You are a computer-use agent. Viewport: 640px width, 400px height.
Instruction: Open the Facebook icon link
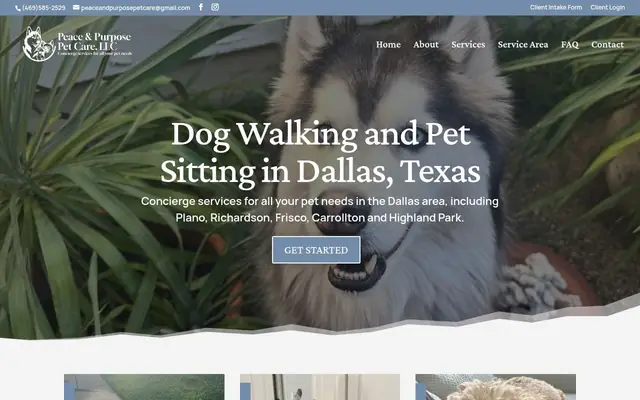pyautogui.click(x=201, y=7)
